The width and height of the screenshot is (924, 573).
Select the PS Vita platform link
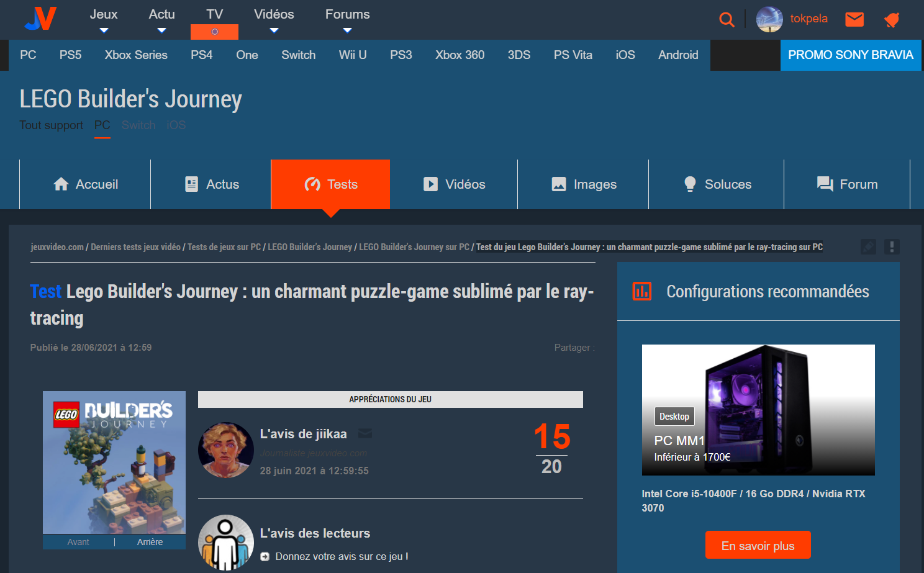573,55
